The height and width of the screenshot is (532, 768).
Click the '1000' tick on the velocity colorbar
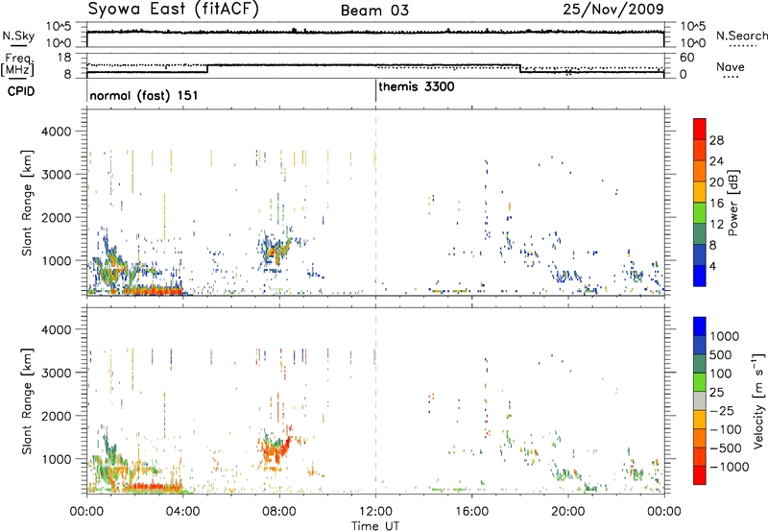click(725, 336)
